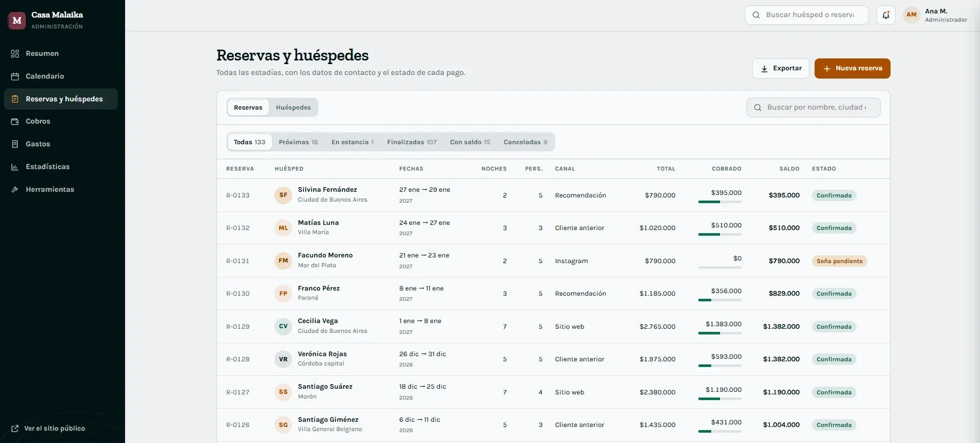The width and height of the screenshot is (980, 443).
Task: Click the SG avatar of Santiago Giménez
Action: (283, 425)
